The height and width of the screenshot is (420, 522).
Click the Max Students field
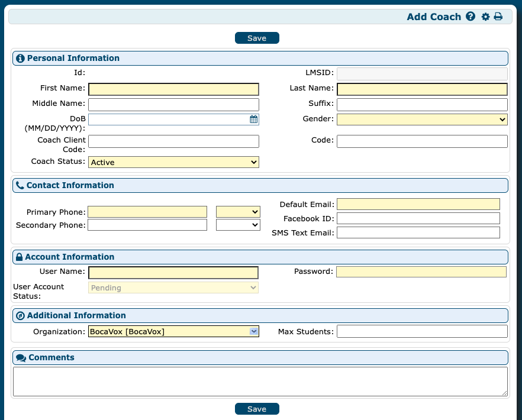(x=421, y=331)
